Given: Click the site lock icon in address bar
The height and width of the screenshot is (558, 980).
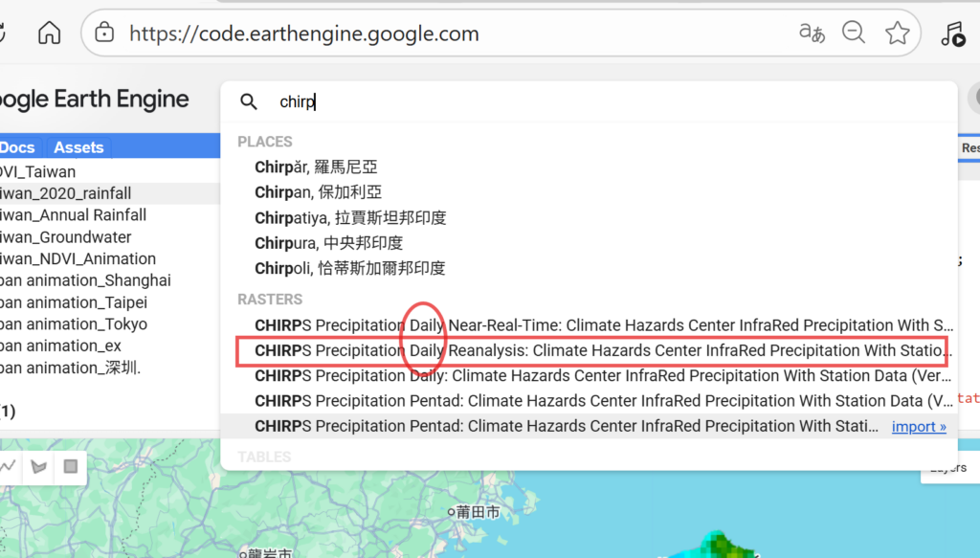Looking at the screenshot, I should pos(105,34).
